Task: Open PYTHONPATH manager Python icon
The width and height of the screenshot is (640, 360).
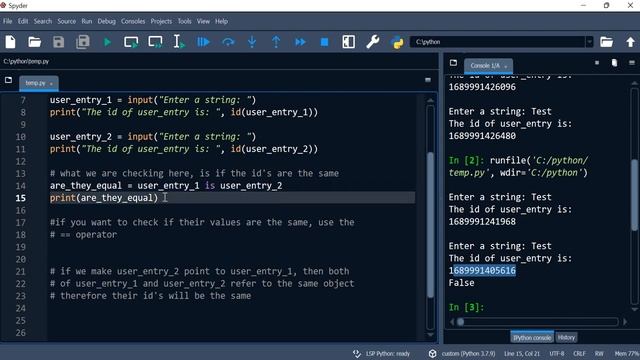Action: point(397,42)
